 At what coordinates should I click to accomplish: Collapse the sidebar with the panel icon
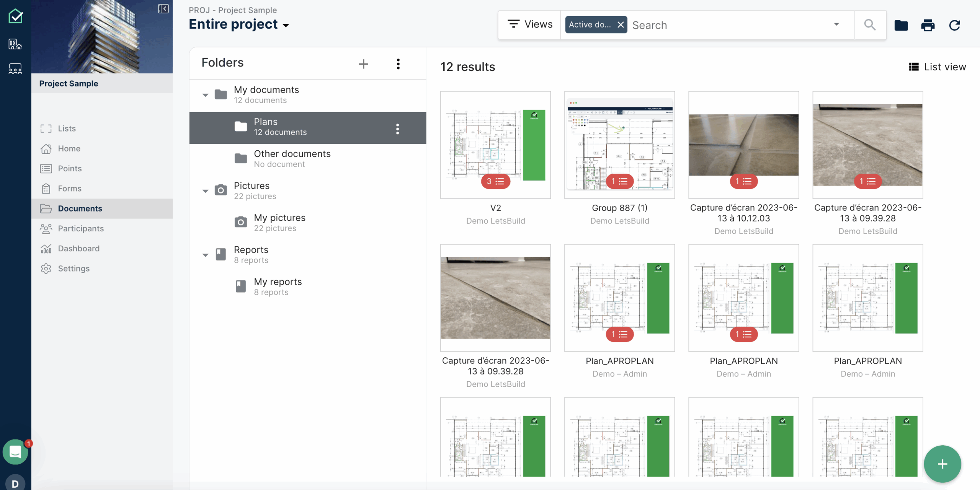coord(163,8)
